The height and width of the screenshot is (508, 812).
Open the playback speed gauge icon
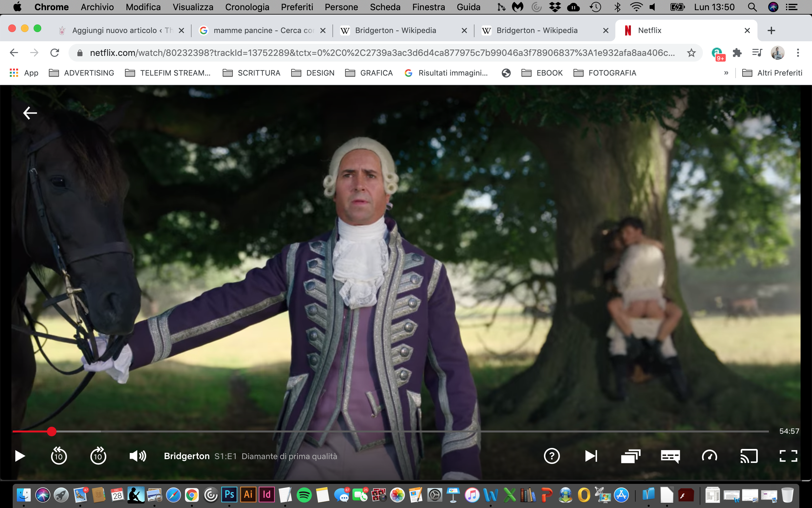[709, 456]
